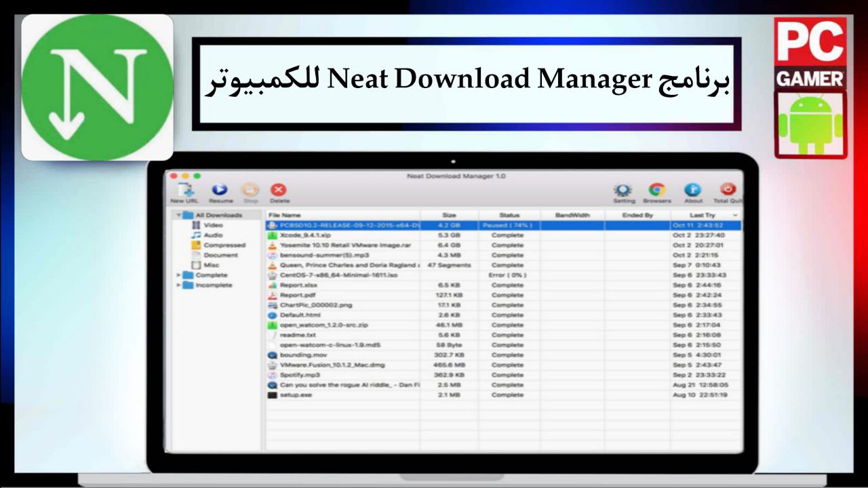868x488 pixels.
Task: Sort by the BandWidth column header
Action: (572, 215)
